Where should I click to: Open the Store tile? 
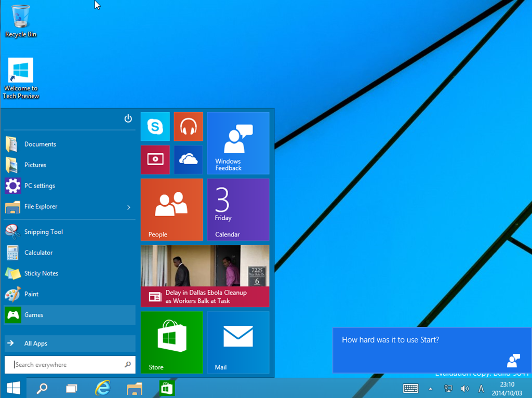(171, 342)
